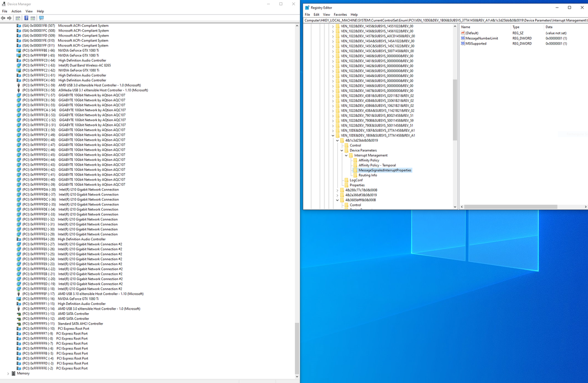Screen dimensions: 588x383
Task: Collapse the Device Parameters registry key
Action: [342, 150]
